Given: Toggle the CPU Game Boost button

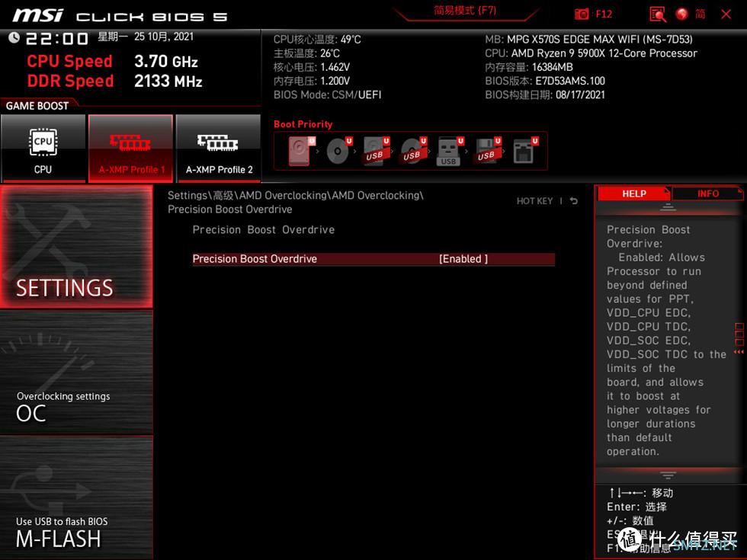Looking at the screenshot, I should point(43,148).
